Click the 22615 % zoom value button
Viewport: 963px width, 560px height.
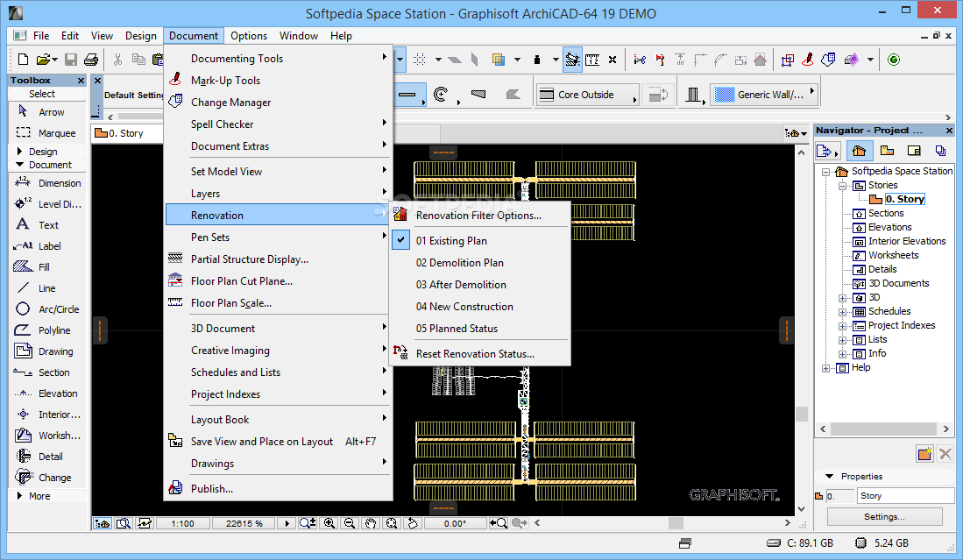coord(244,524)
